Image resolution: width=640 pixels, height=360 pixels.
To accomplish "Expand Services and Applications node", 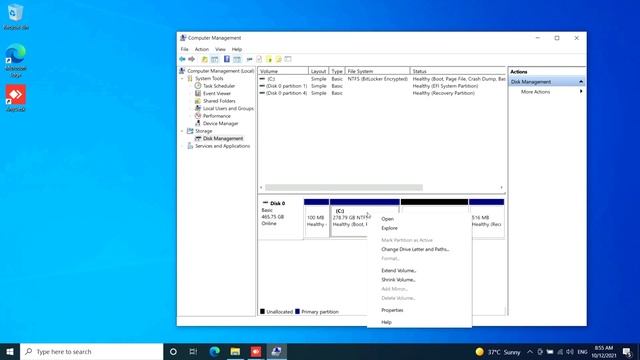I will (x=182, y=146).
